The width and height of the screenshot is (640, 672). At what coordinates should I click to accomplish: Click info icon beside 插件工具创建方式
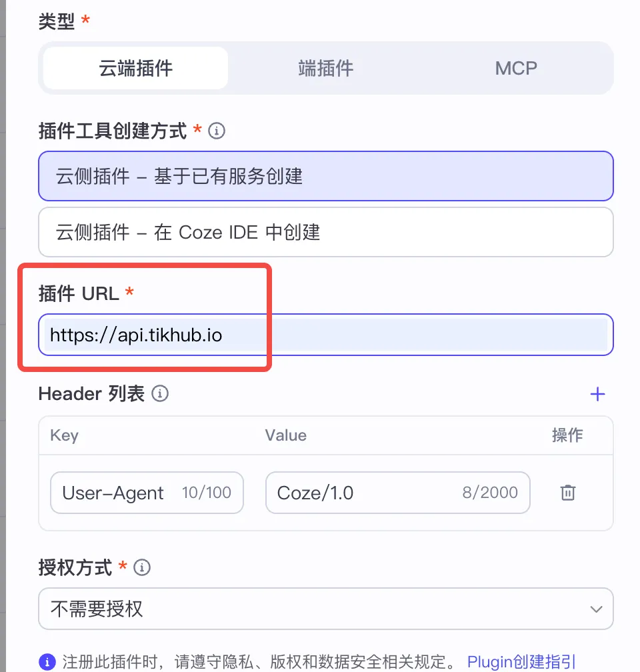click(x=217, y=131)
